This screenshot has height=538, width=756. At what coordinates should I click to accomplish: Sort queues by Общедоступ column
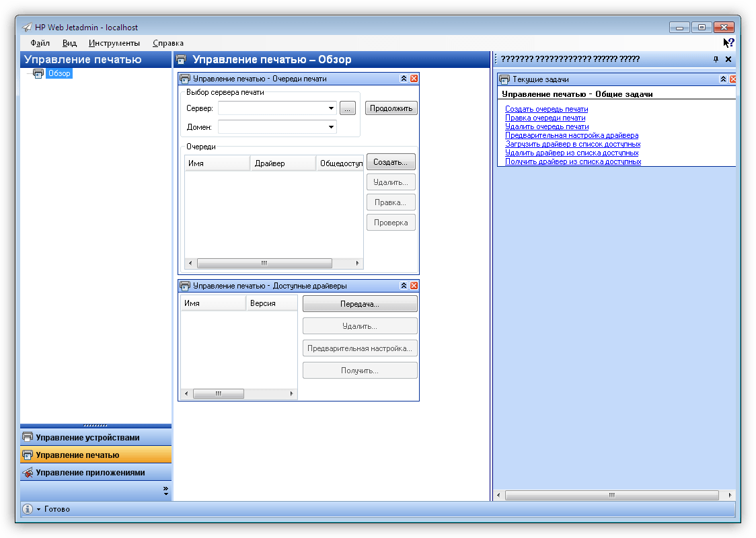pyautogui.click(x=340, y=163)
